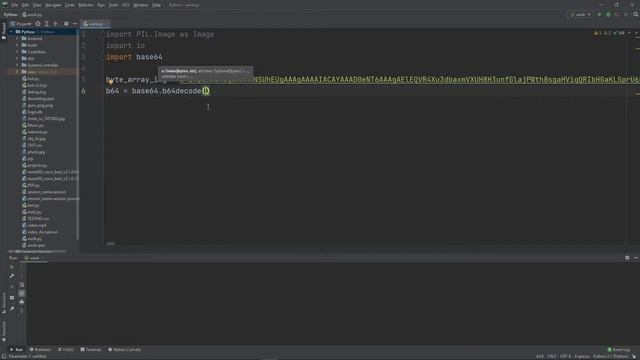The height and width of the screenshot is (360, 640).
Task: Click inside b64decode parentheses on line 6
Action: click(x=206, y=91)
